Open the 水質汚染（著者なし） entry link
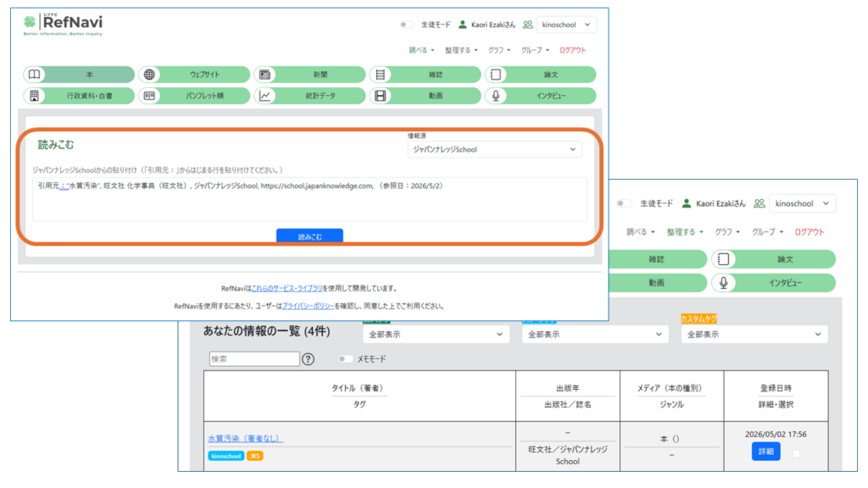This screenshot has height=488, width=868. point(245,438)
